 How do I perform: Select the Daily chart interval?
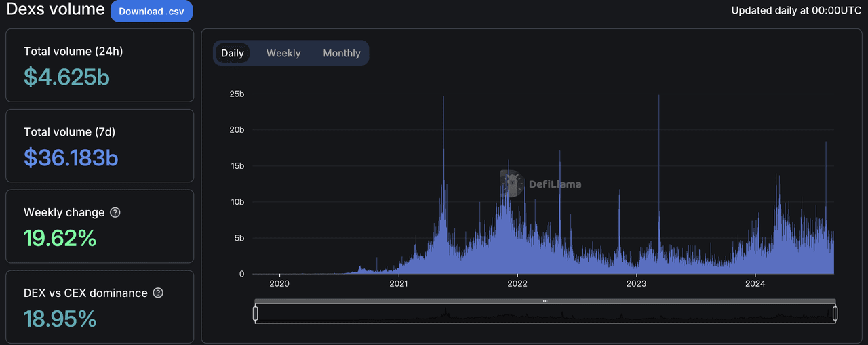[x=232, y=53]
